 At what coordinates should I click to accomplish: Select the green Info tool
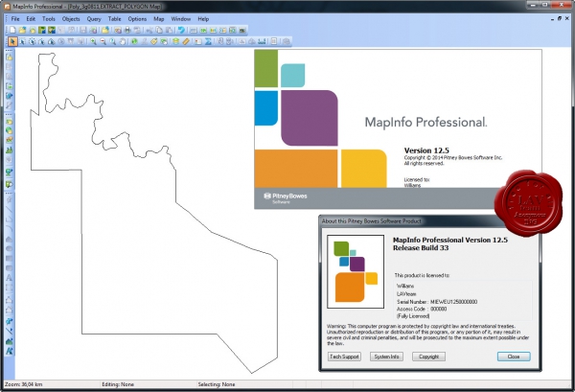134,41
